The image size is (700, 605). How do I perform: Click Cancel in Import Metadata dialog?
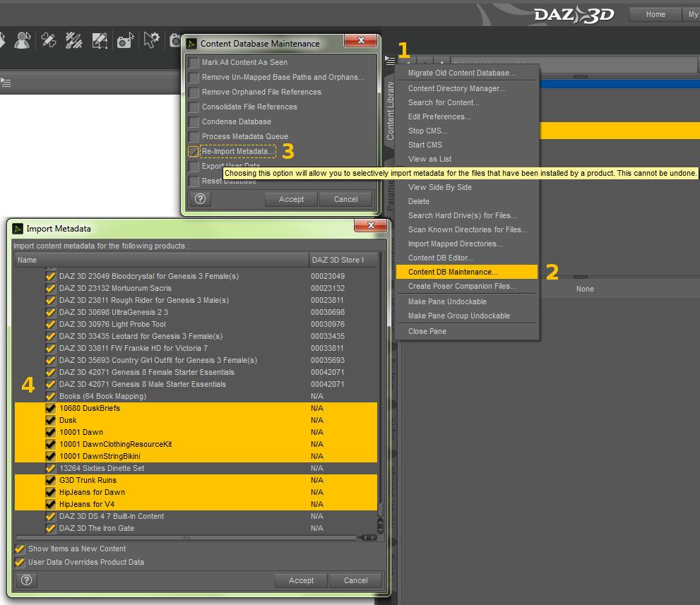click(x=355, y=580)
